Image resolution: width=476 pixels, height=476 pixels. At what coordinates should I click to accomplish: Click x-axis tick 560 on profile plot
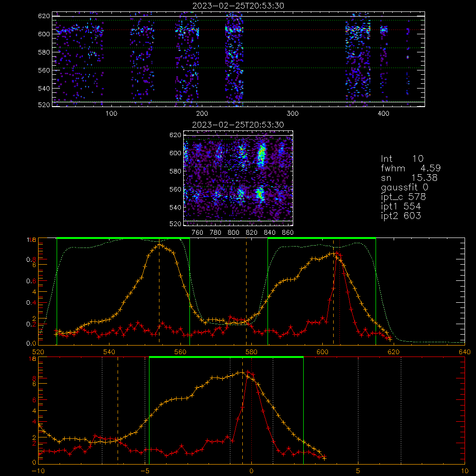point(180,352)
